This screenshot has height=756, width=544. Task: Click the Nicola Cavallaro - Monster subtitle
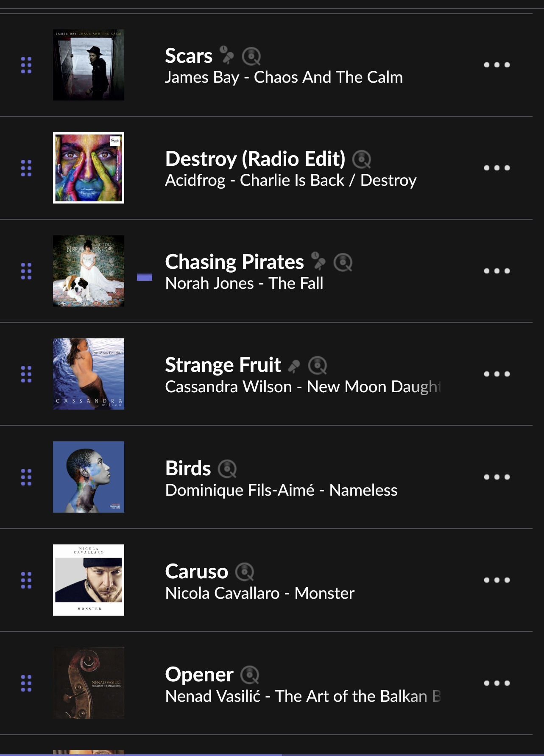(x=260, y=593)
